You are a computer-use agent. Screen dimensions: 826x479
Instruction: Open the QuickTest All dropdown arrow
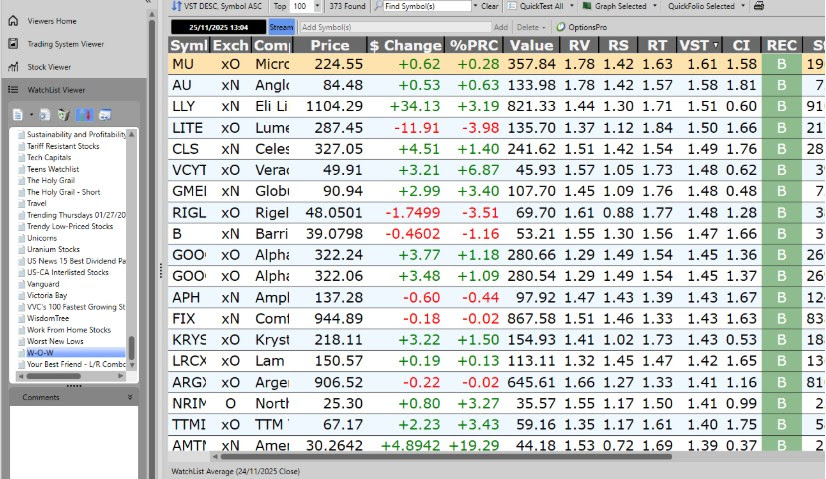(x=572, y=6)
